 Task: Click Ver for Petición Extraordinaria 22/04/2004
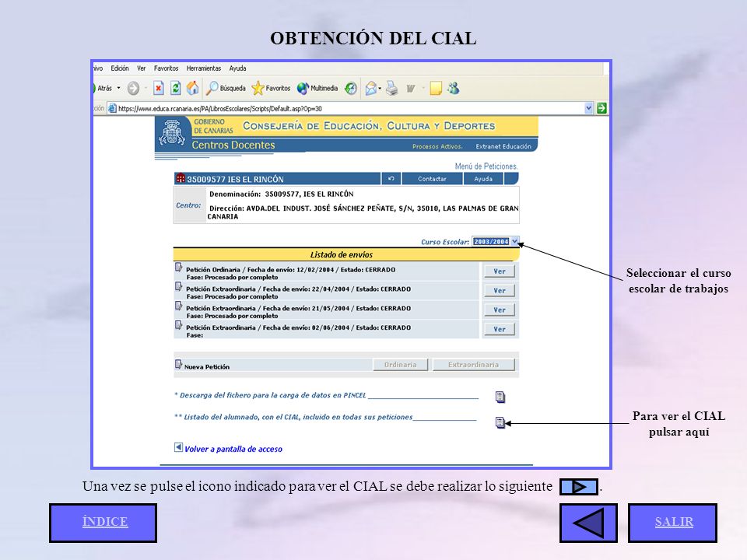tap(500, 290)
